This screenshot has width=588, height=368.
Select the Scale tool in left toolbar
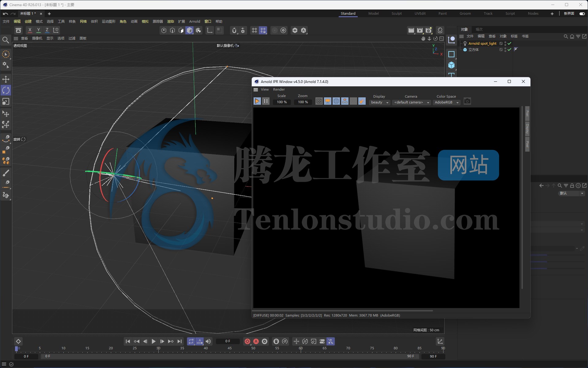(x=6, y=101)
